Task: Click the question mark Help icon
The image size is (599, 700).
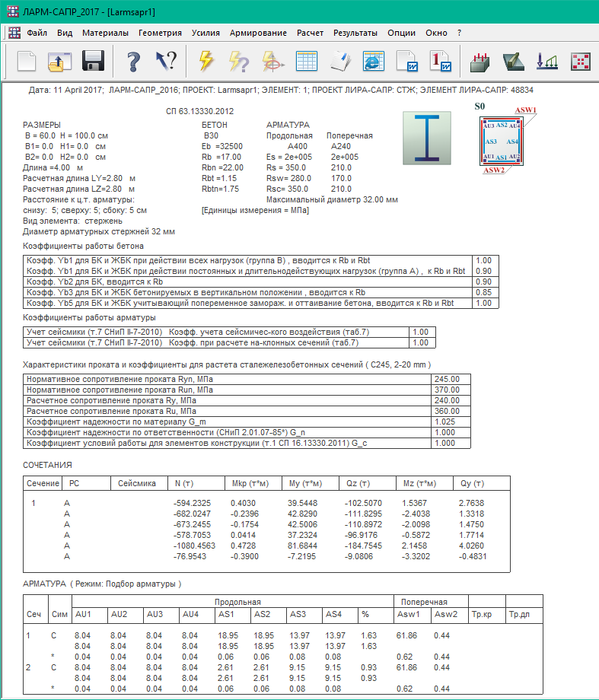Action: coord(134,61)
